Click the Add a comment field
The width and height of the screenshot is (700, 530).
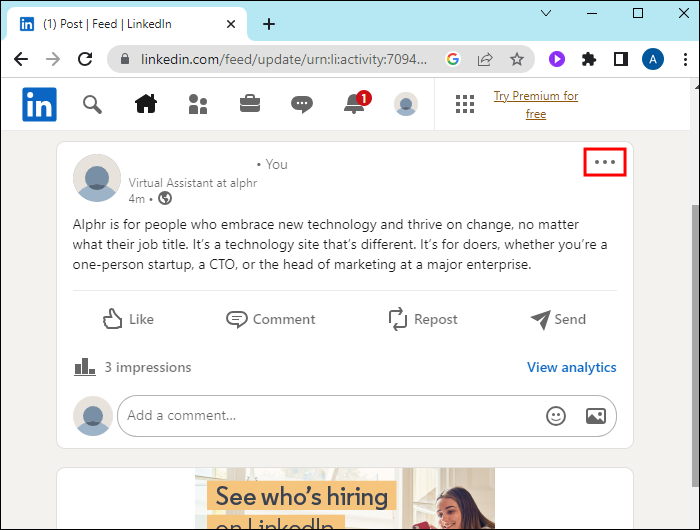(367, 416)
